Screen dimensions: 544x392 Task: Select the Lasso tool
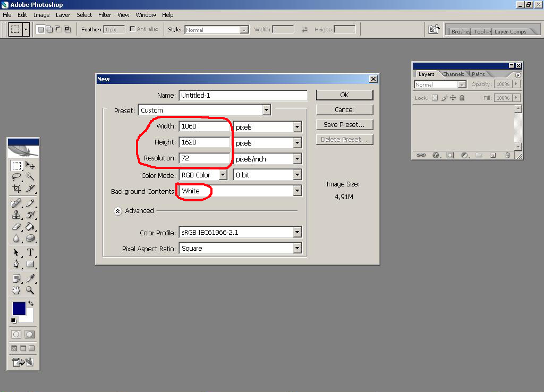click(x=16, y=177)
